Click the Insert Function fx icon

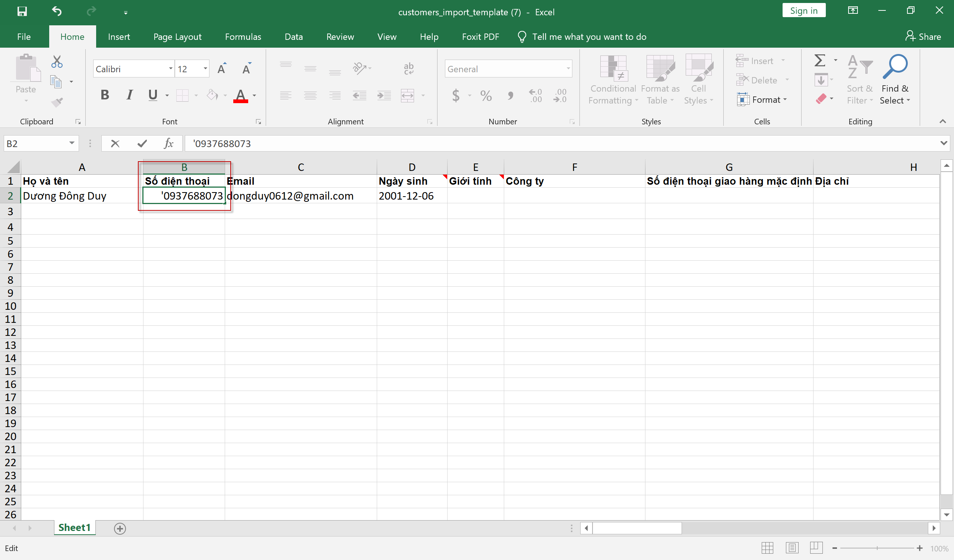point(168,143)
